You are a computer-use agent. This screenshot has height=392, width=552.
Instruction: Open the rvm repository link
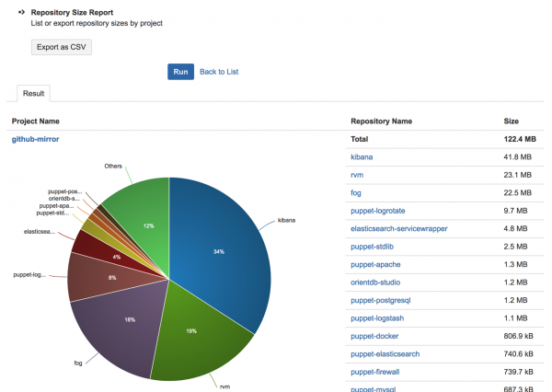tap(357, 175)
